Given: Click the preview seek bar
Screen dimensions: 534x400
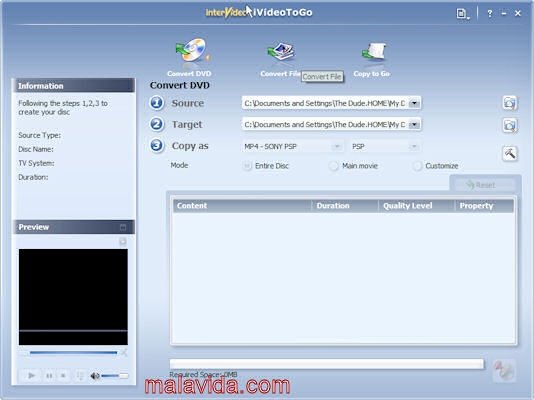Looking at the screenshot, I should pos(73,353).
